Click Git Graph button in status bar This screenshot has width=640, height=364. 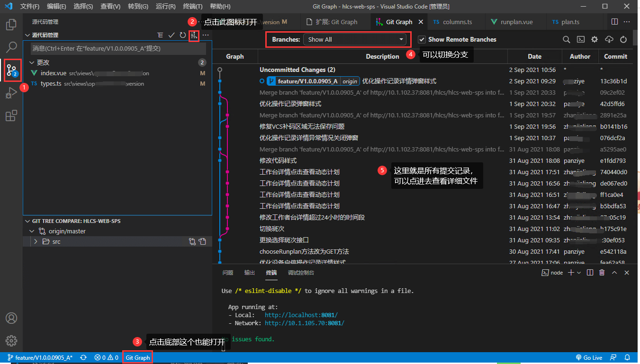coord(138,358)
